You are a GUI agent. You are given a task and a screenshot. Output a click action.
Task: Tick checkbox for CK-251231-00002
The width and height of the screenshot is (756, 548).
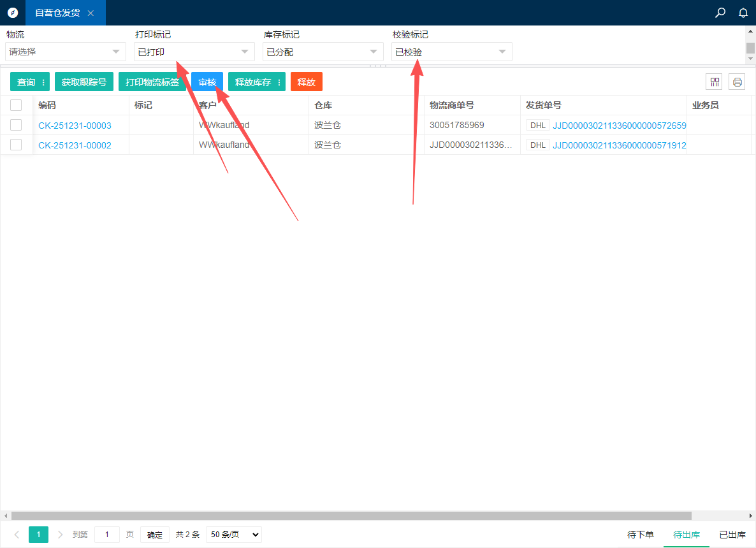pyautogui.click(x=16, y=145)
